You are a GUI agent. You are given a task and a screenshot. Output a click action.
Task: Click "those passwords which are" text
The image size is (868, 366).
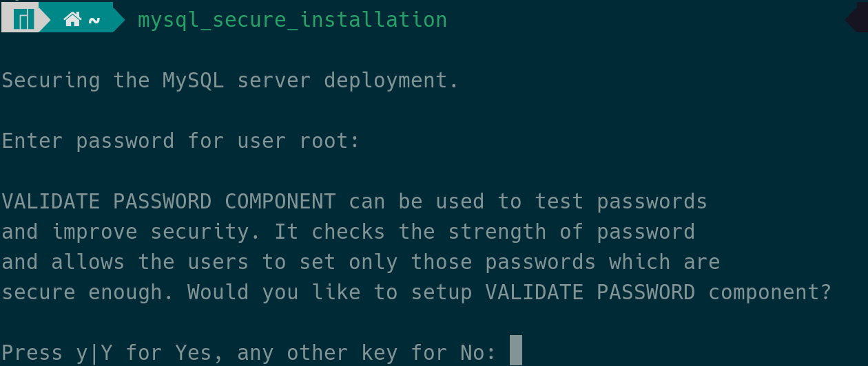tap(565, 262)
